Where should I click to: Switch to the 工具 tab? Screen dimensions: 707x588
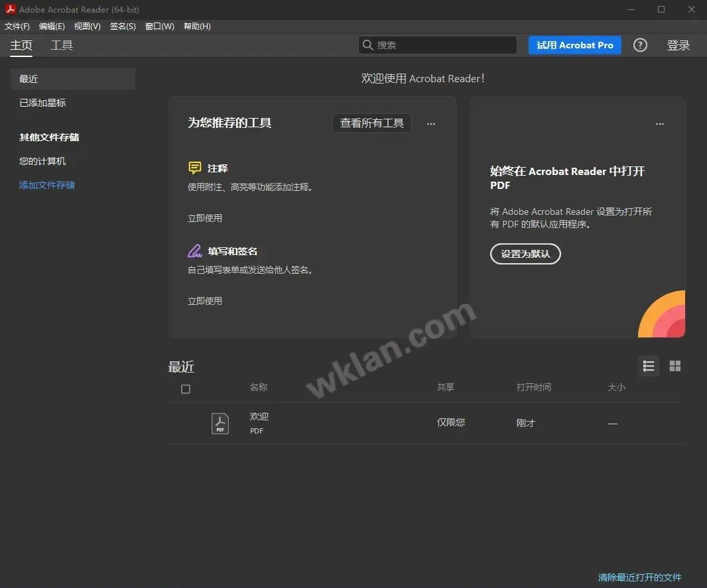62,46
